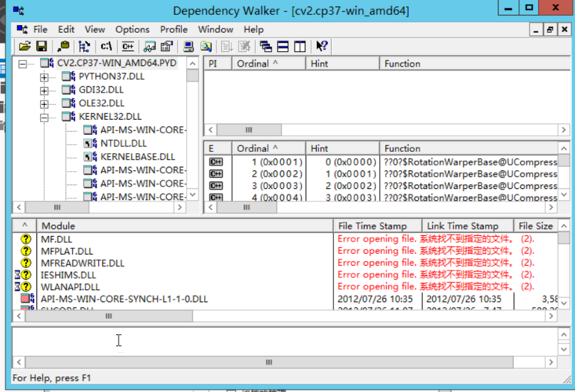This screenshot has height=392, width=575.
Task: Click the Cascade windows icon
Action: click(x=265, y=46)
